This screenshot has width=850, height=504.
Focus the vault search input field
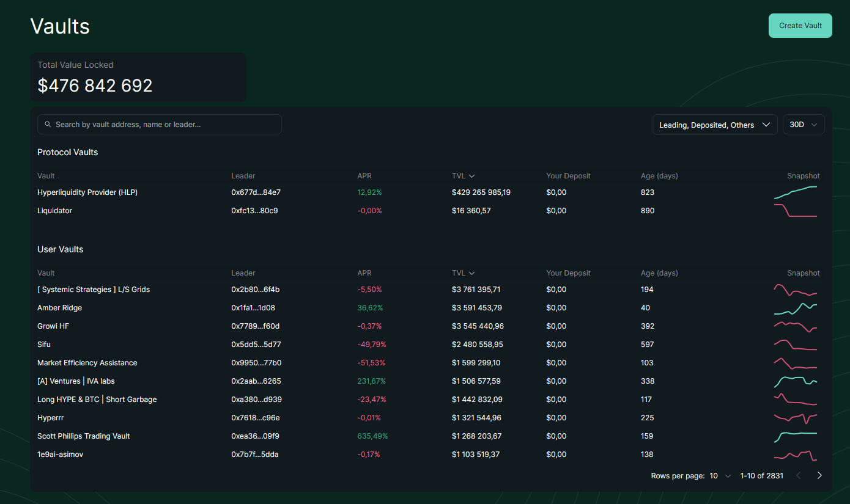pyautogui.click(x=160, y=125)
